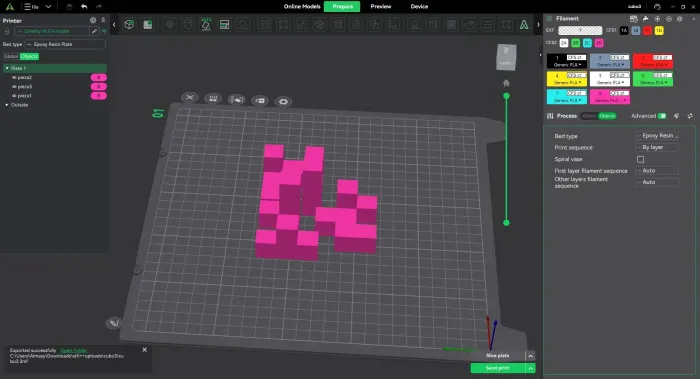Click the upper handle of the vertical layer slider
This screenshot has height=379, width=700.
click(x=506, y=96)
